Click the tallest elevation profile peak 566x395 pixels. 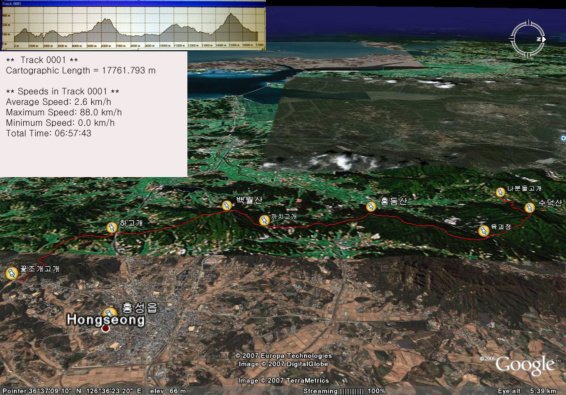pyautogui.click(x=231, y=15)
